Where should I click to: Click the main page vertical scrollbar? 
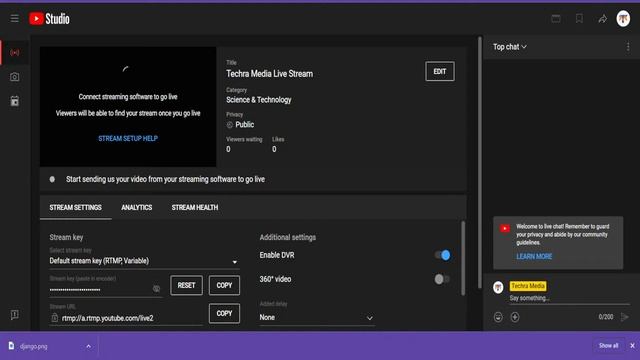click(x=480, y=163)
